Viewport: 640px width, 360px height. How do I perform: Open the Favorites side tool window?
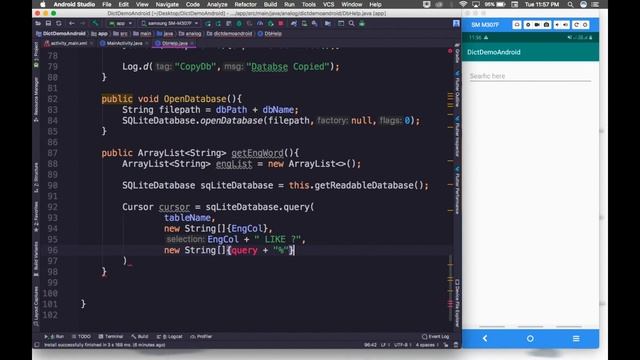[36, 216]
